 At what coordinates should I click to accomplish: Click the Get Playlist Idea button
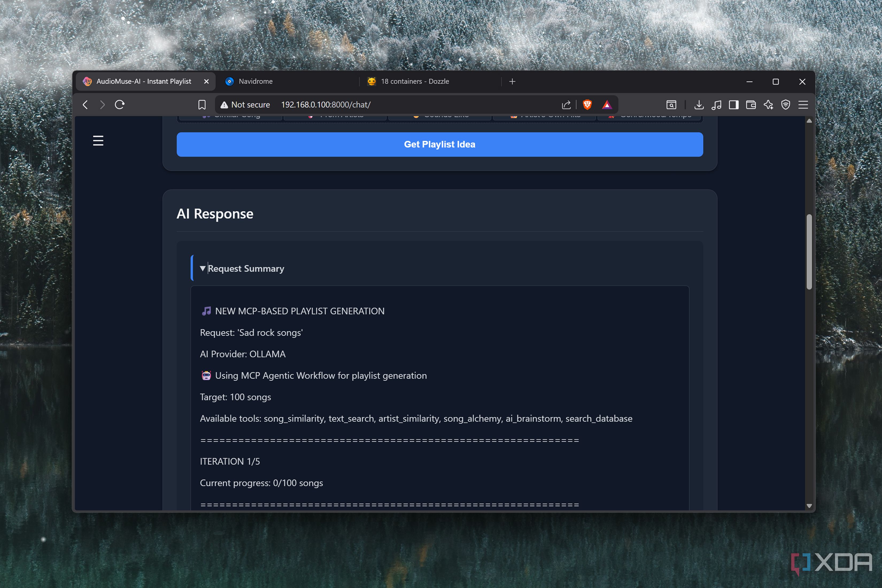tap(439, 144)
